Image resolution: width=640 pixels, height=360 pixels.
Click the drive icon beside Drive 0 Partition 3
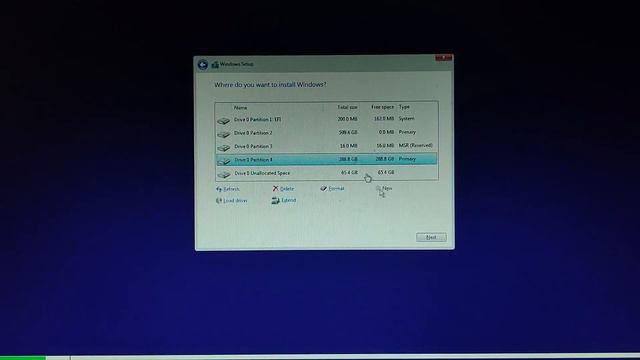click(x=224, y=147)
